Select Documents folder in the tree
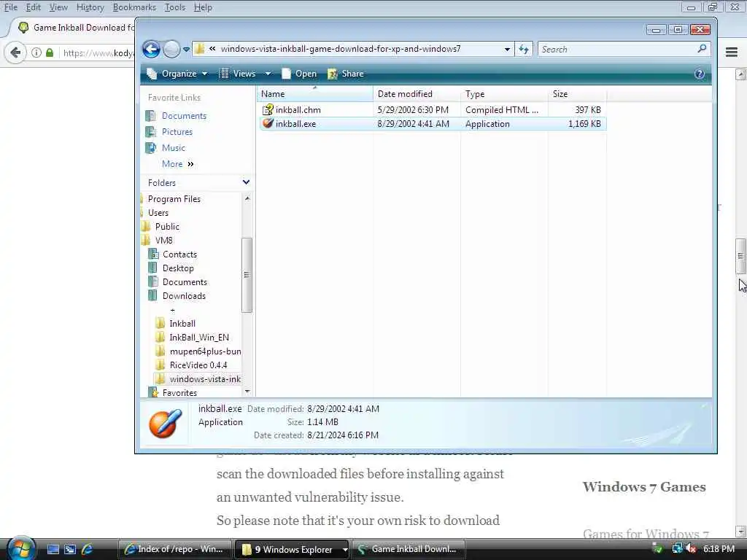The height and width of the screenshot is (560, 747). click(185, 282)
